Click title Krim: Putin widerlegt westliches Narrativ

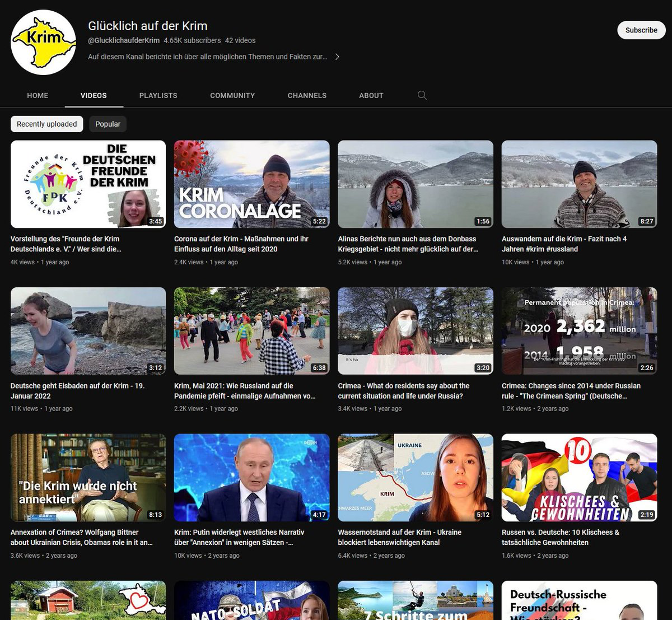239,537
